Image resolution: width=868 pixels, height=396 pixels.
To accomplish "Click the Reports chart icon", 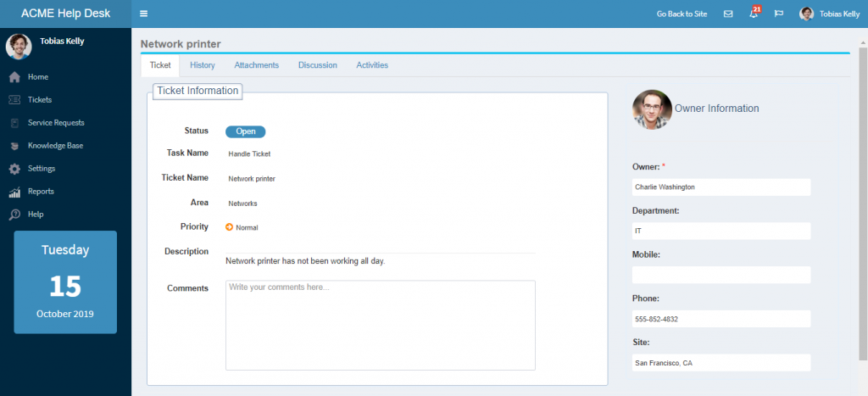I will tap(15, 192).
